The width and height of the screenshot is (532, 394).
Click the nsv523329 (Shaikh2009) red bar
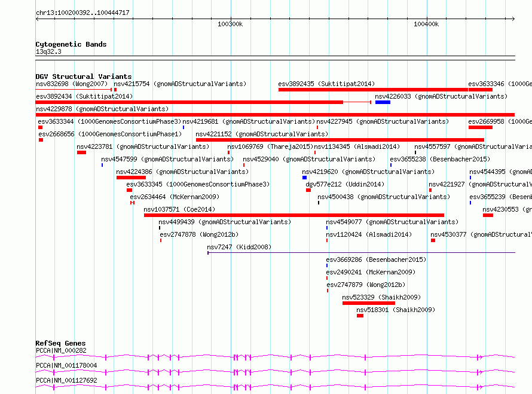[369, 303]
